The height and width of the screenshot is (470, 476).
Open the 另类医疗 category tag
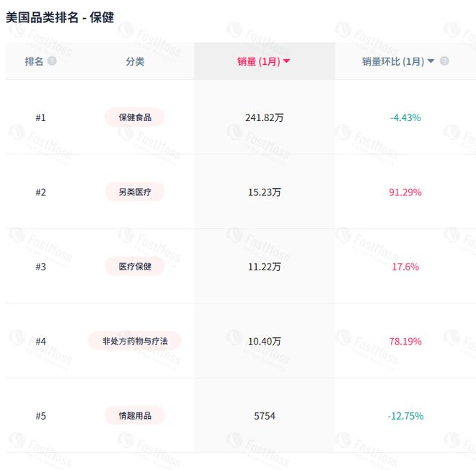pyautogui.click(x=135, y=192)
